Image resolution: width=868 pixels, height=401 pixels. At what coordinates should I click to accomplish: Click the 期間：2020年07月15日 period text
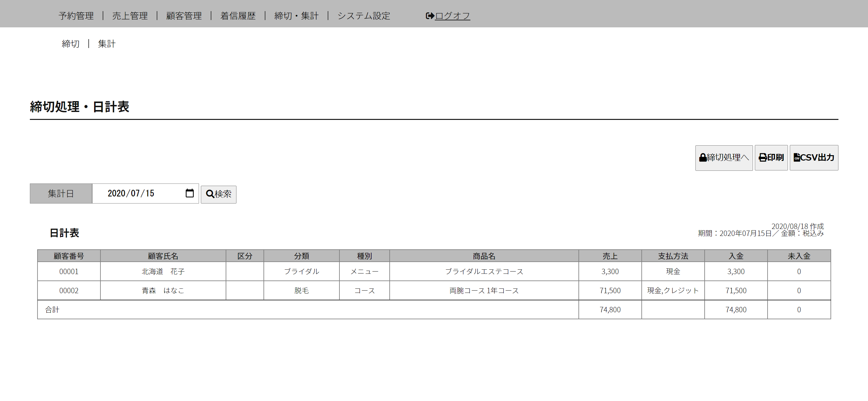tap(735, 233)
